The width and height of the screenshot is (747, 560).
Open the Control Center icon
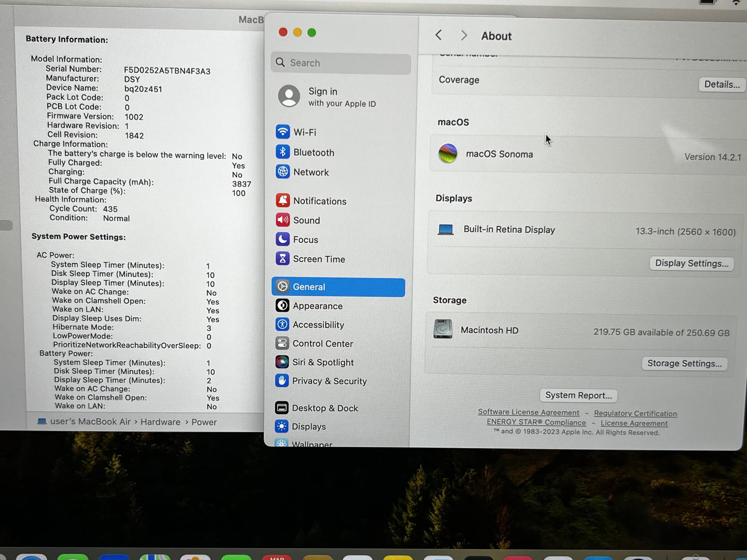point(282,343)
